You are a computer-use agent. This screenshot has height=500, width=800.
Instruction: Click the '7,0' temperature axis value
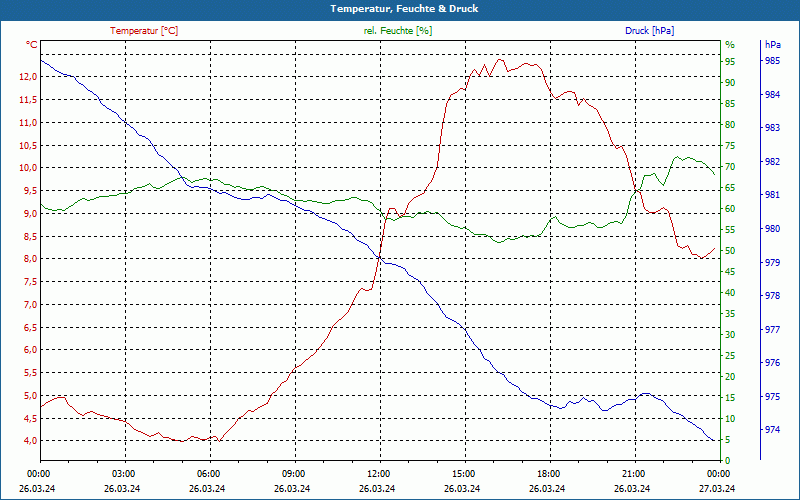point(30,305)
